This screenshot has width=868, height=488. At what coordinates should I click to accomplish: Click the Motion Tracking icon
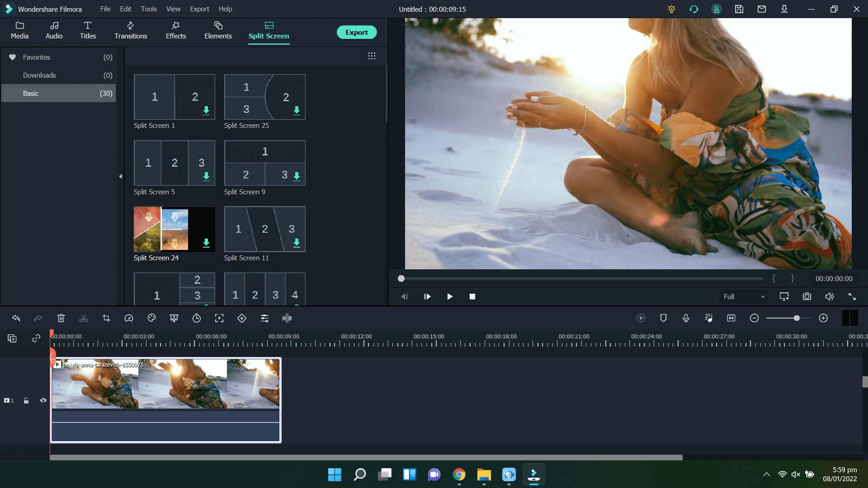coord(219,318)
